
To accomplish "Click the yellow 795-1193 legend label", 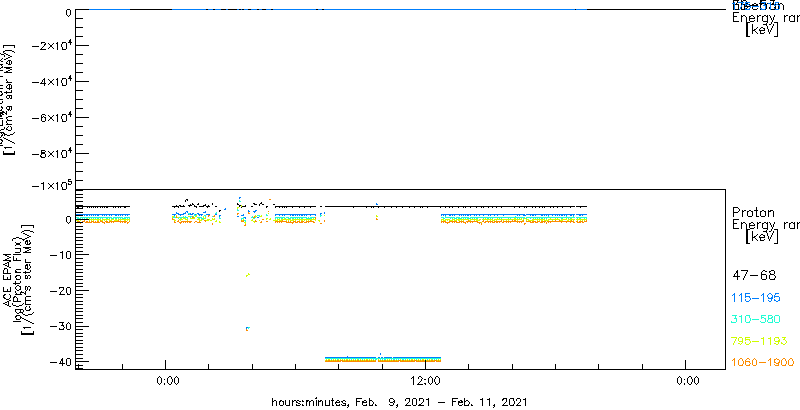I will tap(760, 341).
